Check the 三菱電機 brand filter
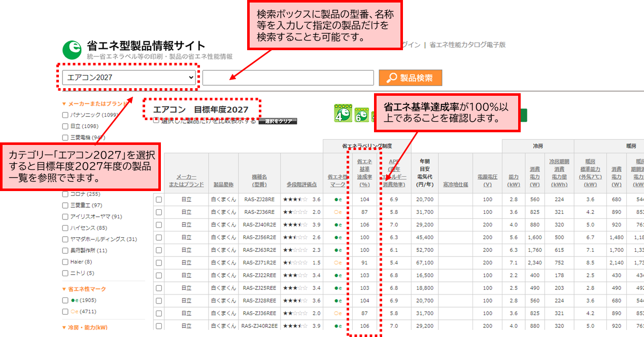The height and width of the screenshot is (337, 644). pyautogui.click(x=65, y=137)
